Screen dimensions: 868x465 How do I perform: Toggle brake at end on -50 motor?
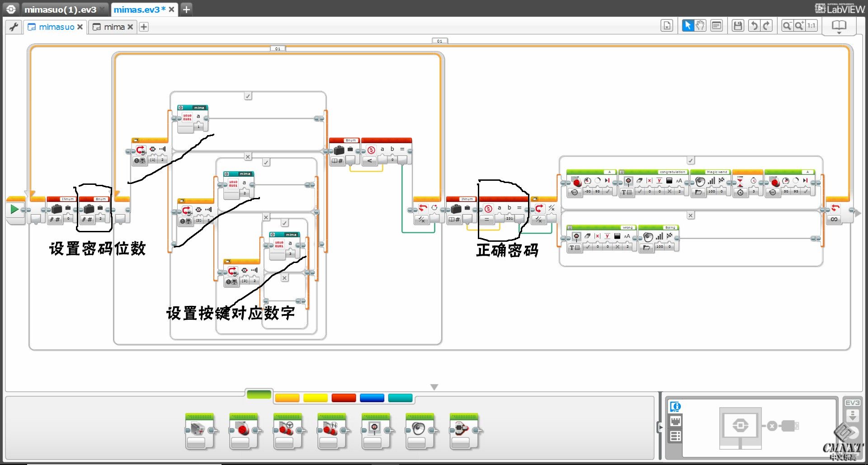[x=607, y=192]
